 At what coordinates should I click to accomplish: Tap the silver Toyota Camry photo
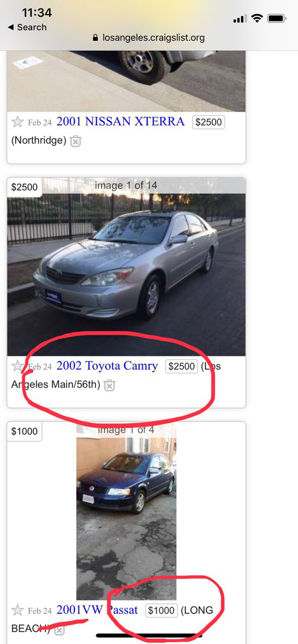126,267
